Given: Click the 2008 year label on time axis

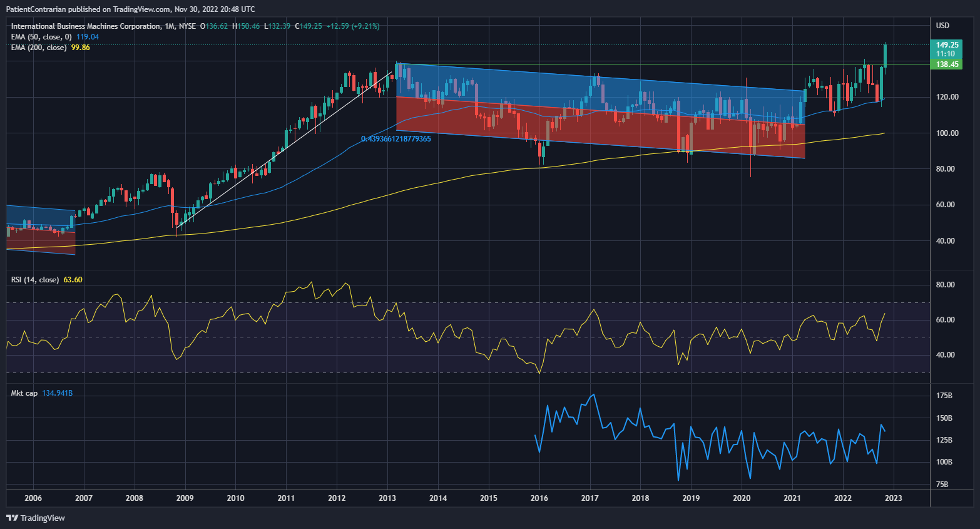Looking at the screenshot, I should (135, 498).
